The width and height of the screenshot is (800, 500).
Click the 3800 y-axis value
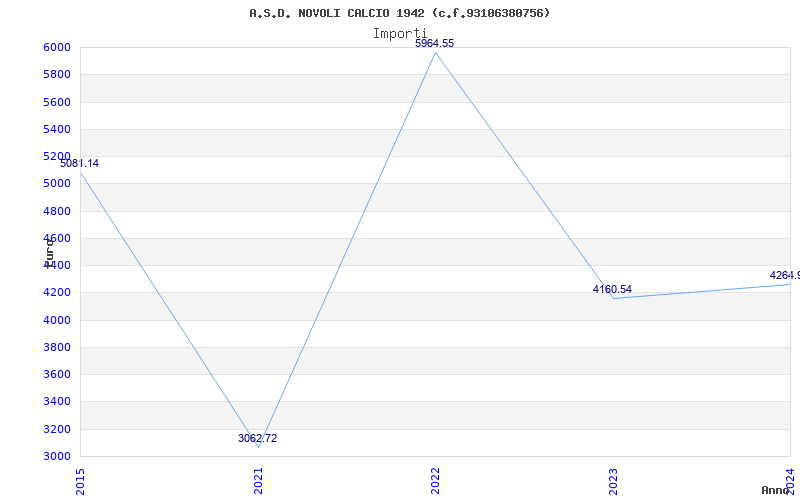[57, 347]
